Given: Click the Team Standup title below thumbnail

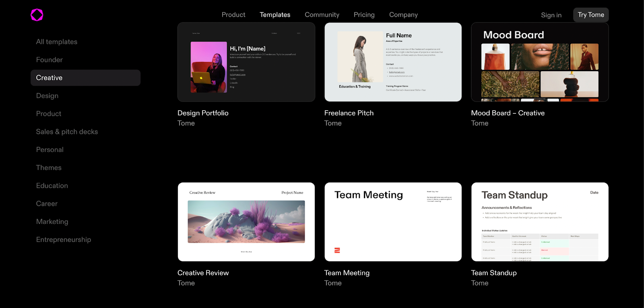Looking at the screenshot, I should 494,273.
